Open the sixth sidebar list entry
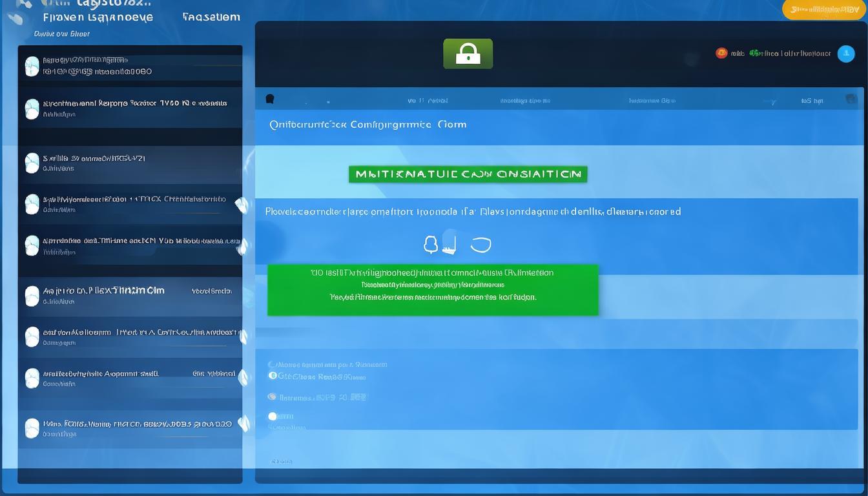 129,295
